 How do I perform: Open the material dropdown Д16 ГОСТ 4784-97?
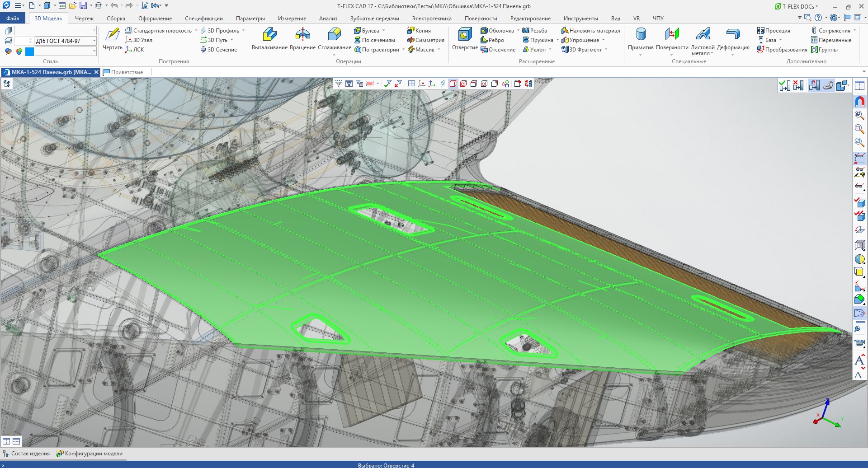coord(94,41)
